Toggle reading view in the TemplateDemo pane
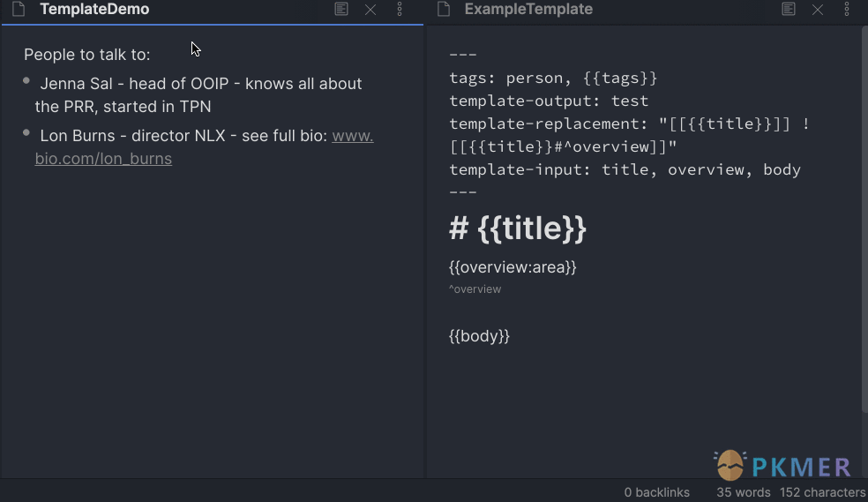 (x=341, y=10)
